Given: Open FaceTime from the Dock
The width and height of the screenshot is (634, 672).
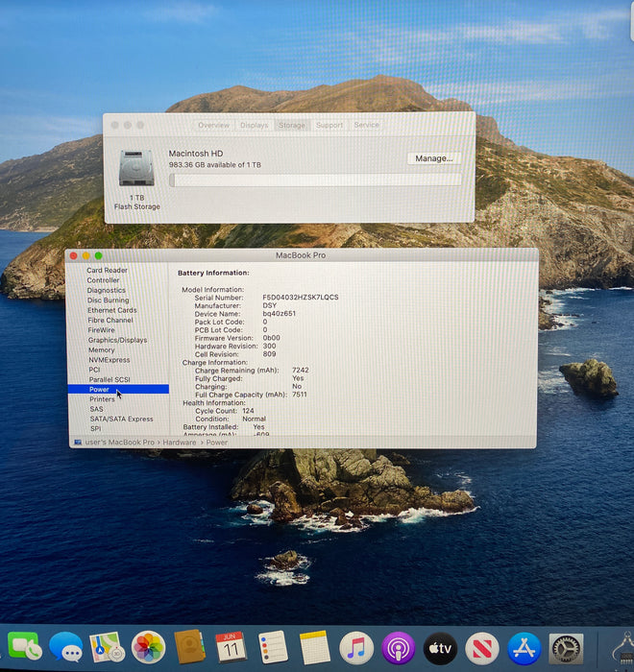Looking at the screenshot, I should 25,646.
